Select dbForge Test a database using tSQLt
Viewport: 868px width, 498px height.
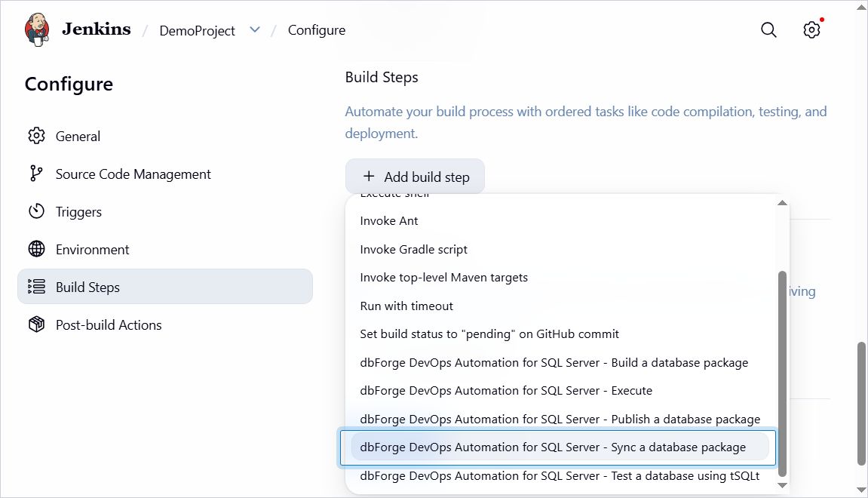(560, 476)
